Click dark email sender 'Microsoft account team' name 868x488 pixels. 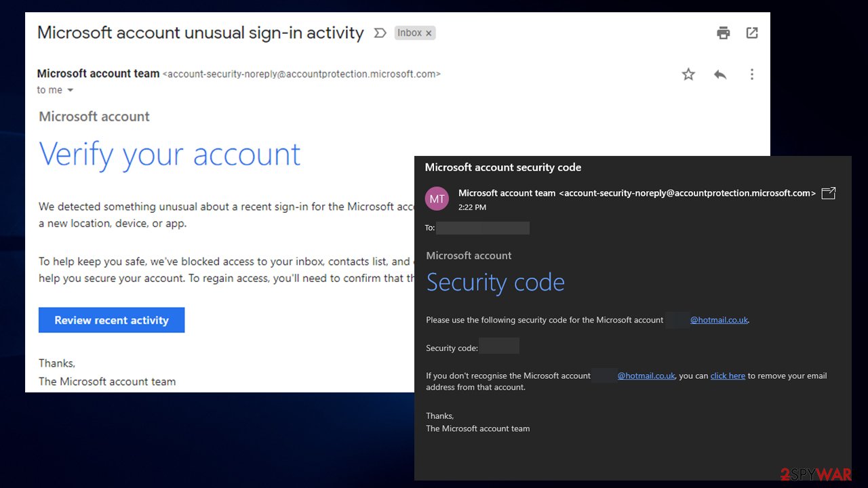pyautogui.click(x=507, y=193)
